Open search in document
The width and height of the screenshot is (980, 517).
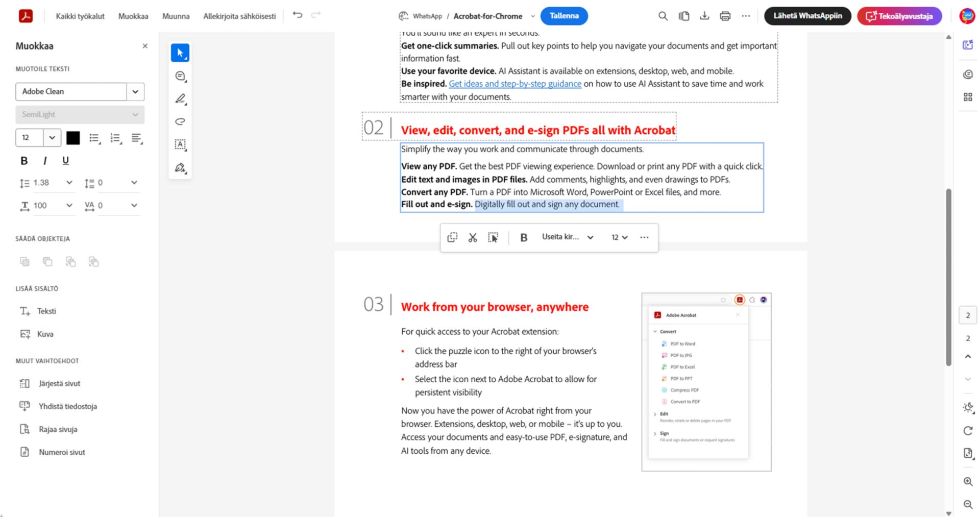[663, 16]
